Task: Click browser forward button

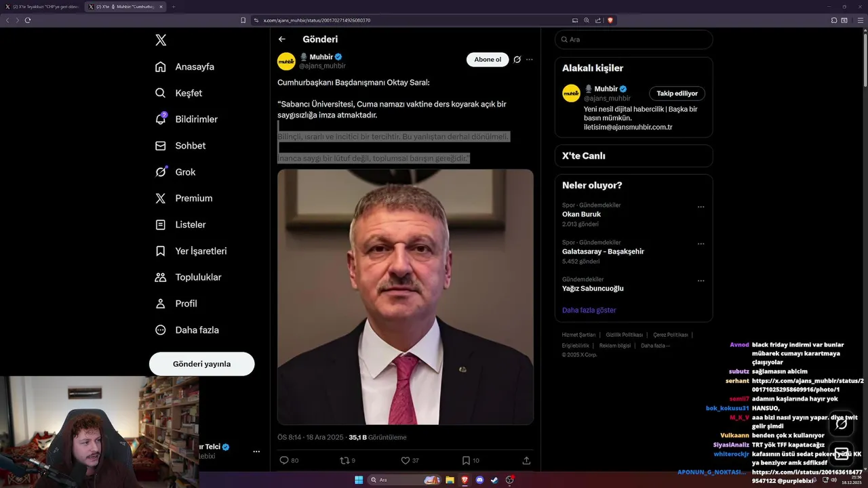Action: coord(17,20)
